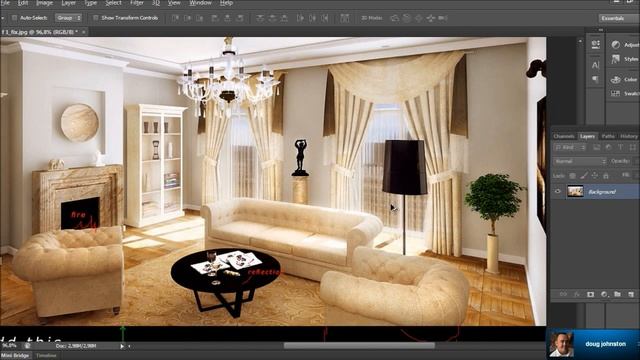The height and width of the screenshot is (360, 640).
Task: Open the Properties panel icon above Character
Action: tap(595, 44)
